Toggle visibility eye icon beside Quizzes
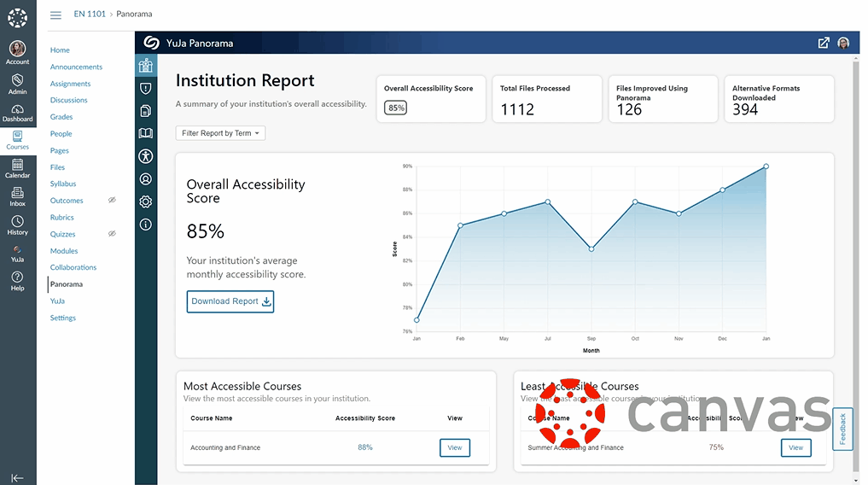The height and width of the screenshot is (485, 868). pyautogui.click(x=112, y=234)
